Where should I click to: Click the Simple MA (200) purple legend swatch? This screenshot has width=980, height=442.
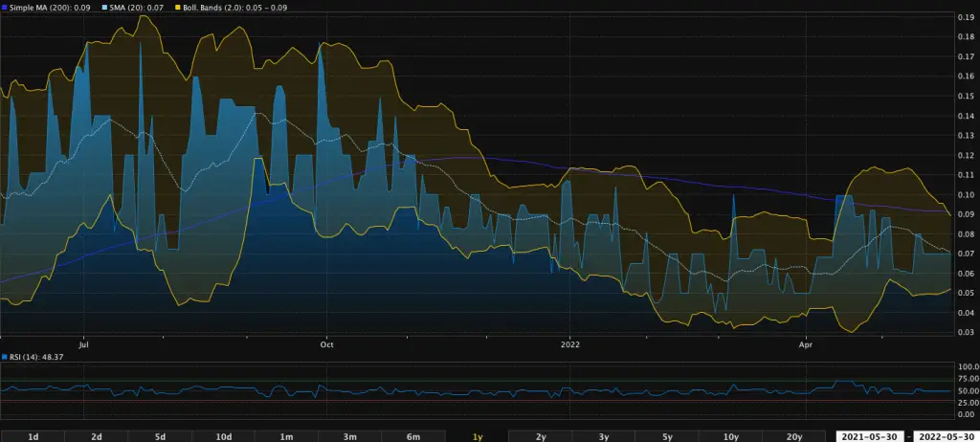[x=5, y=7]
